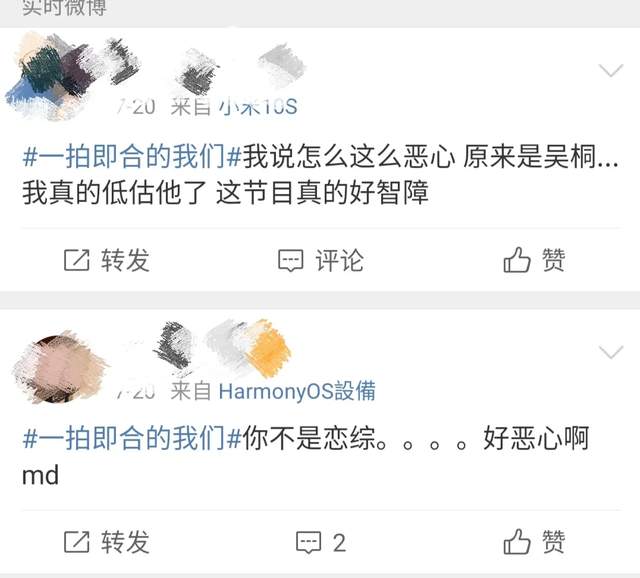
Task: Tap repost icon on first post
Action: (x=77, y=260)
